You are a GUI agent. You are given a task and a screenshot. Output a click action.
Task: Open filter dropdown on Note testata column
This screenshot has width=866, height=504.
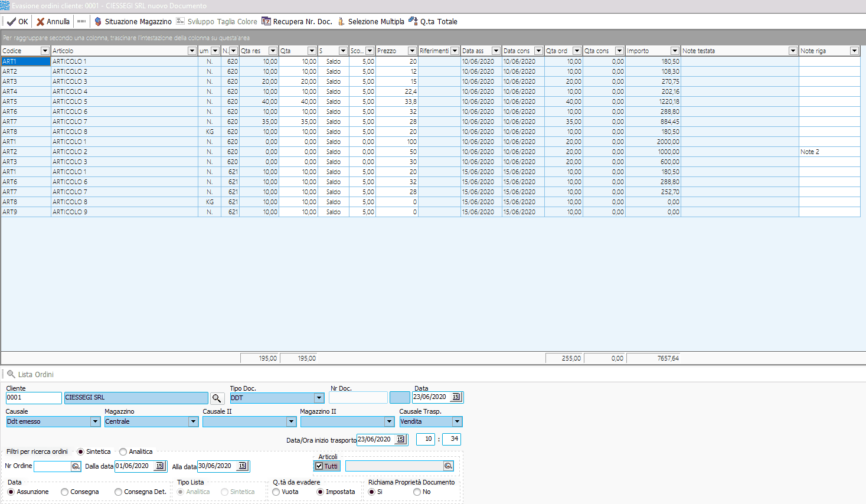pyautogui.click(x=793, y=51)
